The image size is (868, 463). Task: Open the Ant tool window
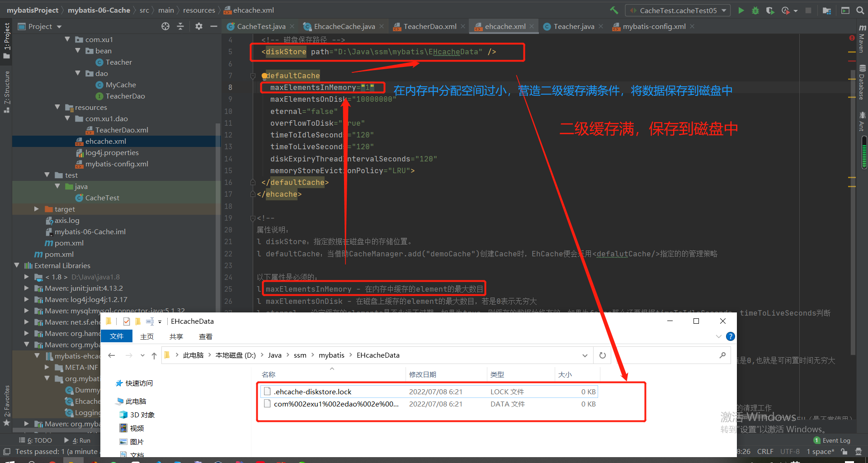coord(862,121)
